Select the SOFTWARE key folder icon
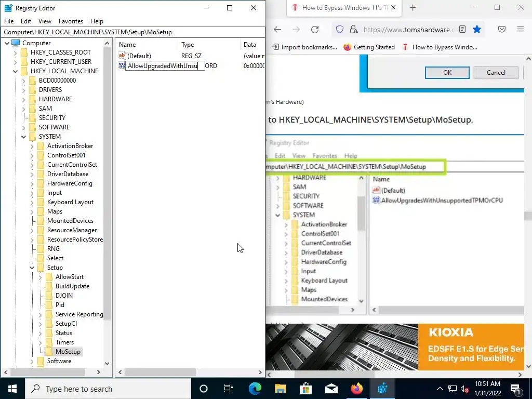 click(32, 127)
